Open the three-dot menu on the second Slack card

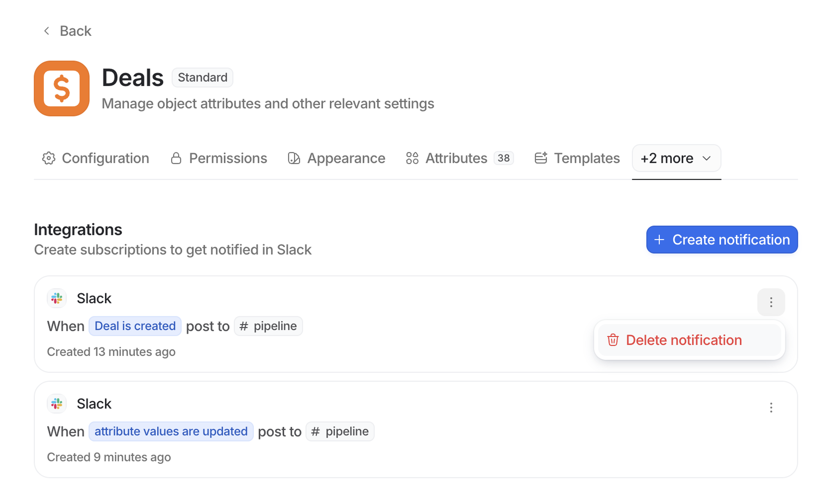(771, 407)
